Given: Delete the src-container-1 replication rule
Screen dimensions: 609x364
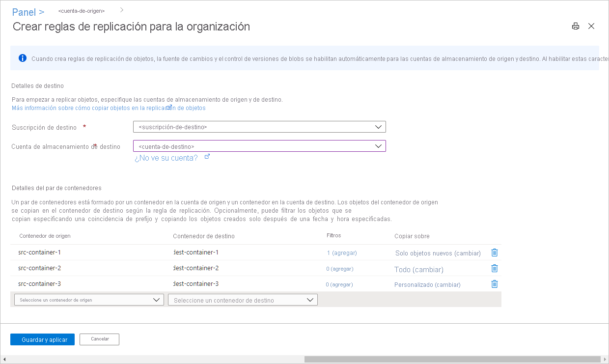Looking at the screenshot, I should (x=494, y=252).
